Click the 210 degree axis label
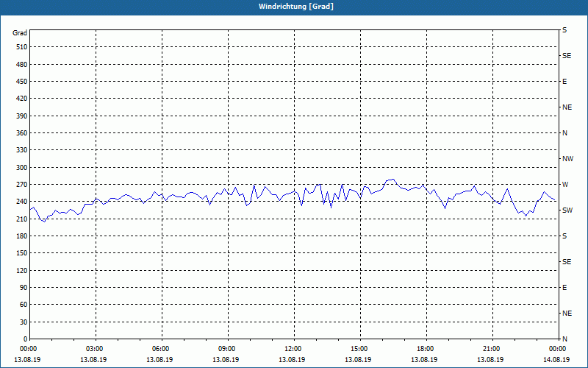 tap(22, 219)
